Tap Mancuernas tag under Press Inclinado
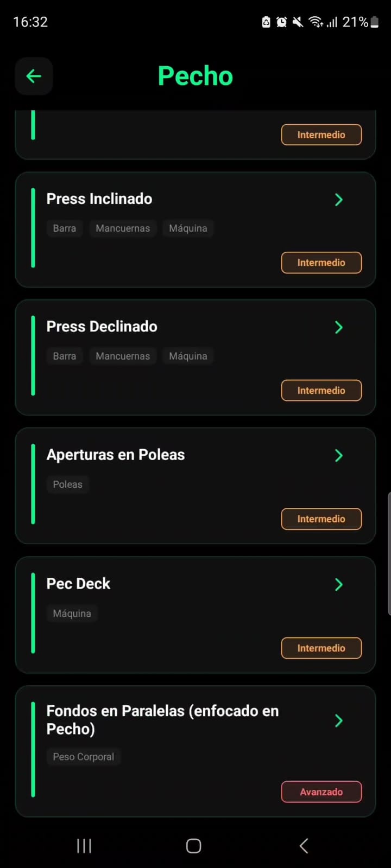Viewport: 391px width, 868px height. [x=123, y=228]
